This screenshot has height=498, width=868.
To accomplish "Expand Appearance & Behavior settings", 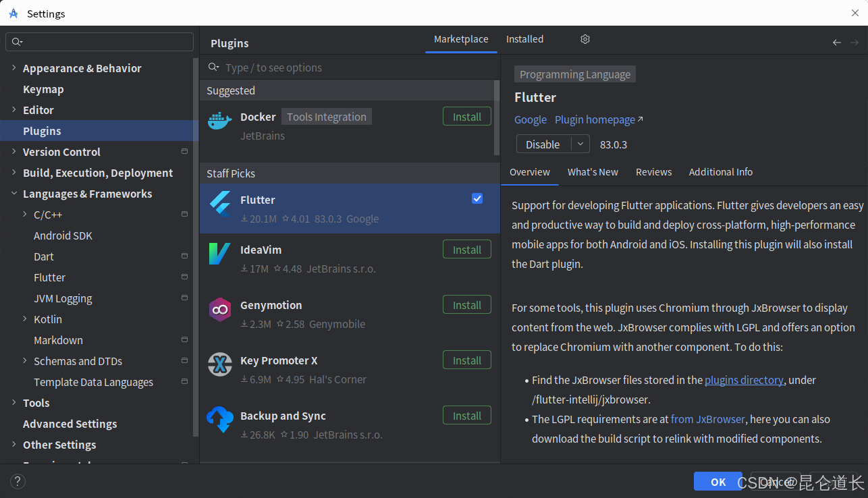I will click(x=13, y=68).
